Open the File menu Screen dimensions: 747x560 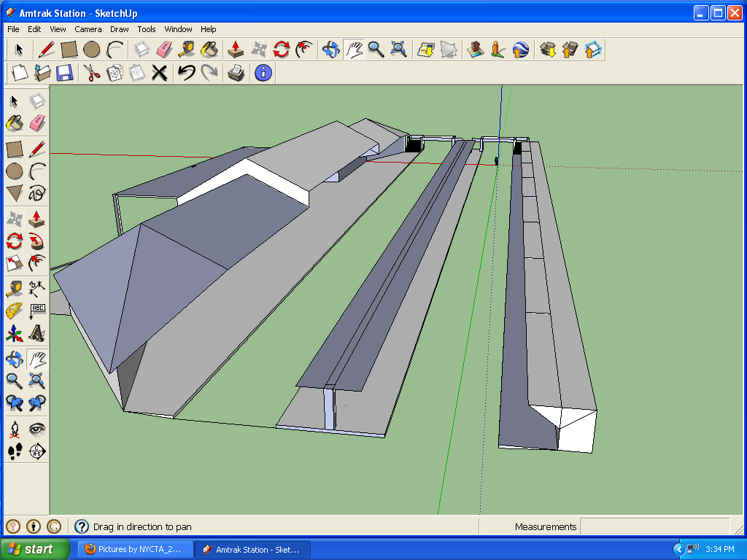click(13, 29)
